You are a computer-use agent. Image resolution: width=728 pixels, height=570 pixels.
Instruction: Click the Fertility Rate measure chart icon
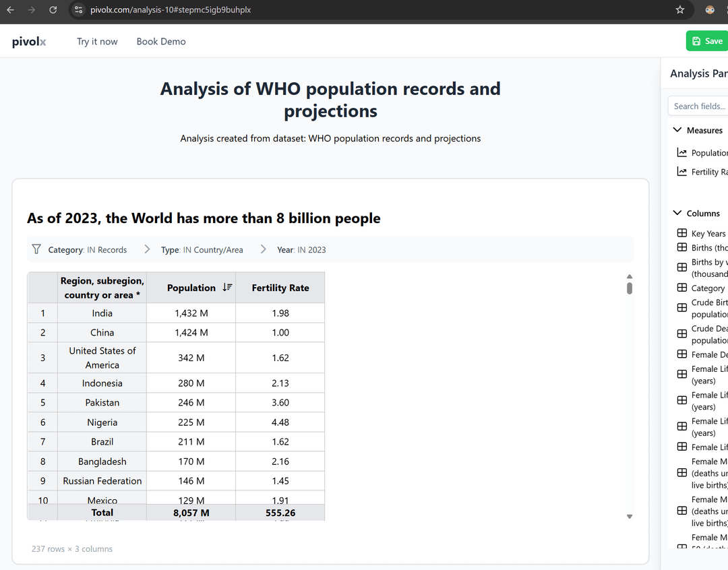coord(682,172)
